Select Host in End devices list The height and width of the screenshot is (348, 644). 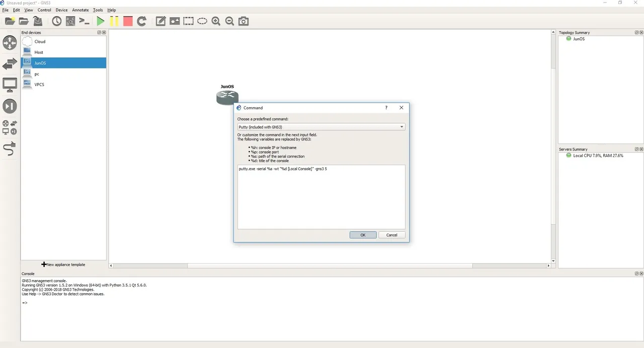63,52
